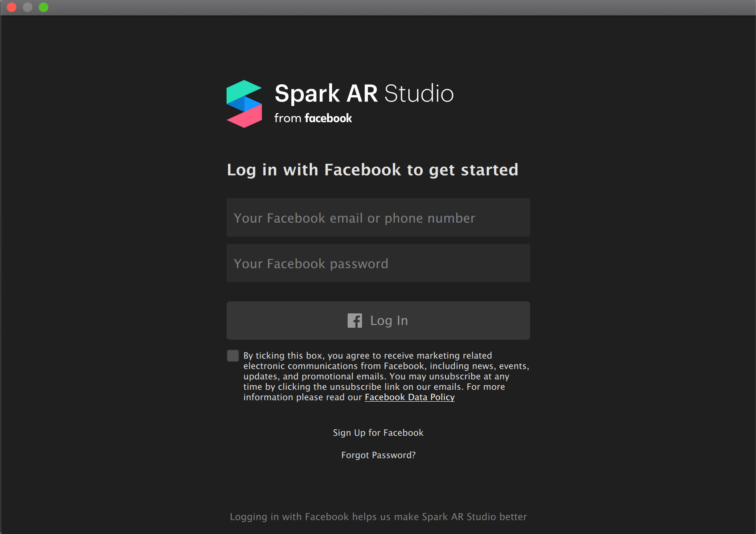Focus the Facebook email or phone number field
756x534 pixels.
(378, 218)
